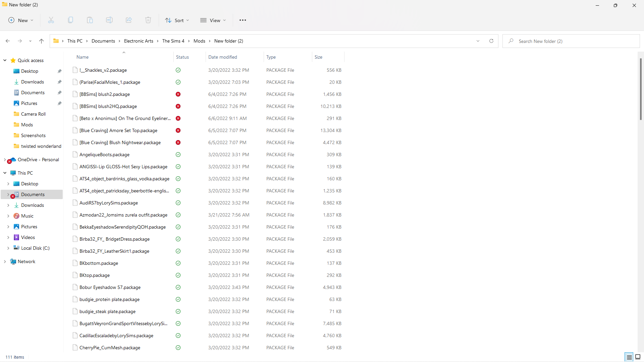Viewport: 644px width, 362px height.
Task: Expand the Network tree node
Action: (5, 261)
